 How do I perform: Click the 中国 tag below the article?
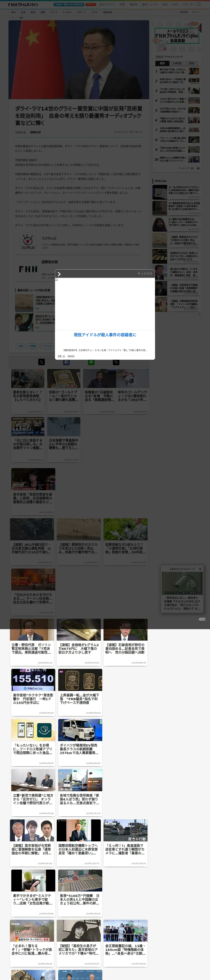click(21, 346)
